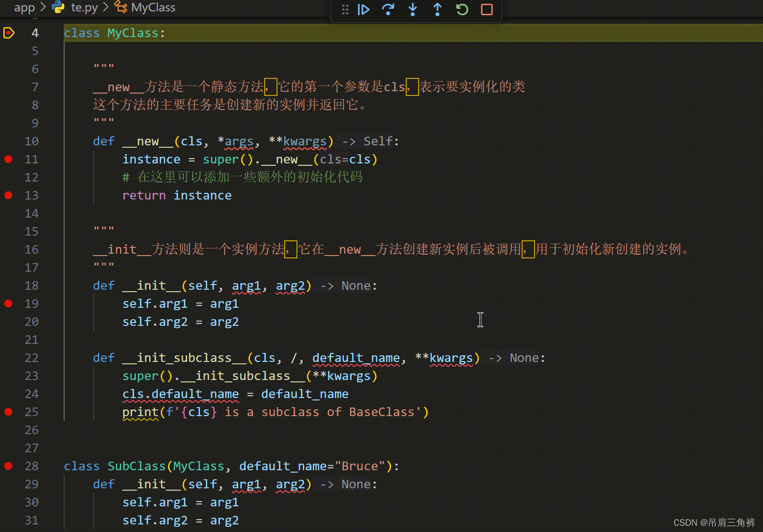This screenshot has height=532, width=763.
Task: Step out of the current function
Action: (x=438, y=9)
